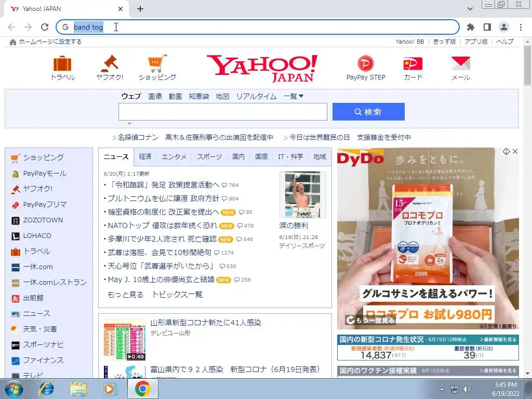The image size is (532, 399).
Task: Open Windows Start button
Action: (x=13, y=389)
